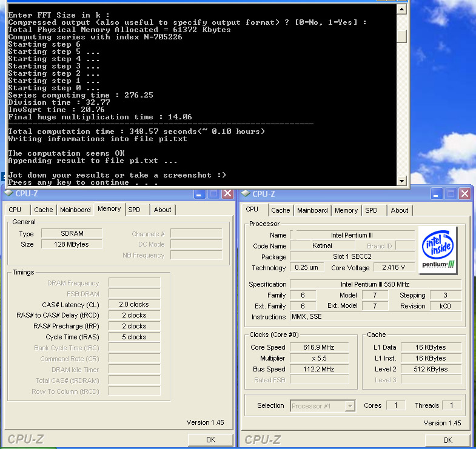Click the Series computing time console line

click(81, 95)
